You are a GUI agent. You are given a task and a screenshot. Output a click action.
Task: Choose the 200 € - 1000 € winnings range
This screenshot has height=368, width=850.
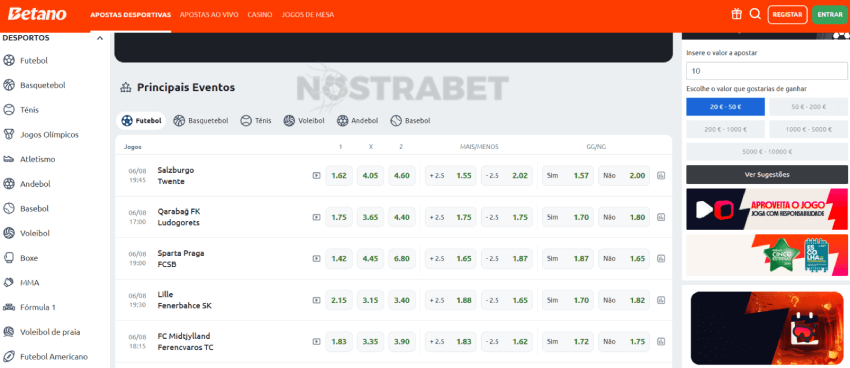coord(725,130)
